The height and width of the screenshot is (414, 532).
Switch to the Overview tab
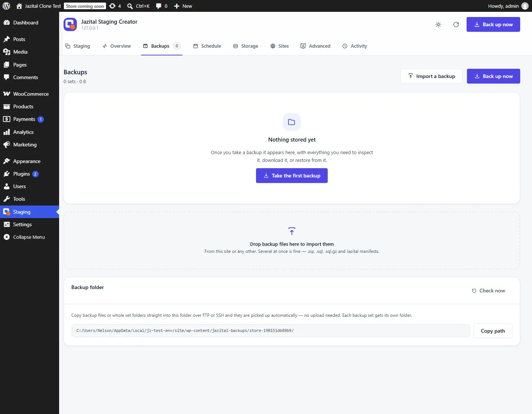[116, 46]
